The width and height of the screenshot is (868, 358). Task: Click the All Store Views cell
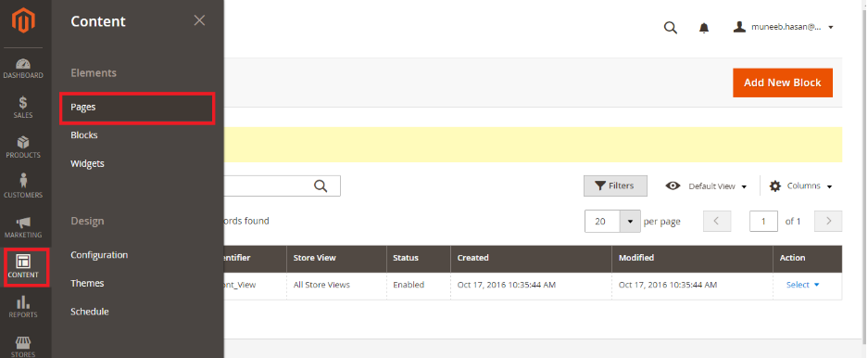[x=321, y=285]
